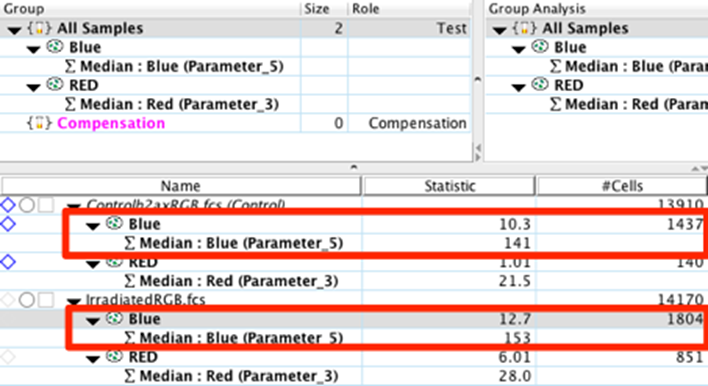Toggle the circle marker on Controlh2axRGB.fcs row

click(27, 205)
